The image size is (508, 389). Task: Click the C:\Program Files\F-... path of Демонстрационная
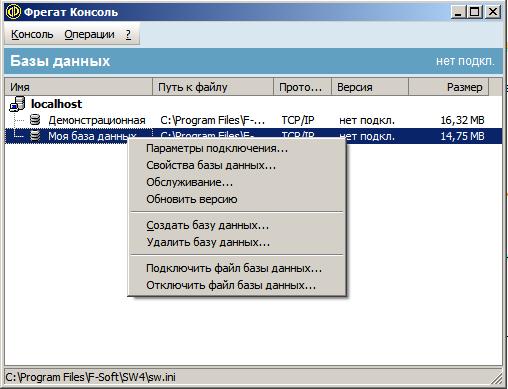pos(213,120)
